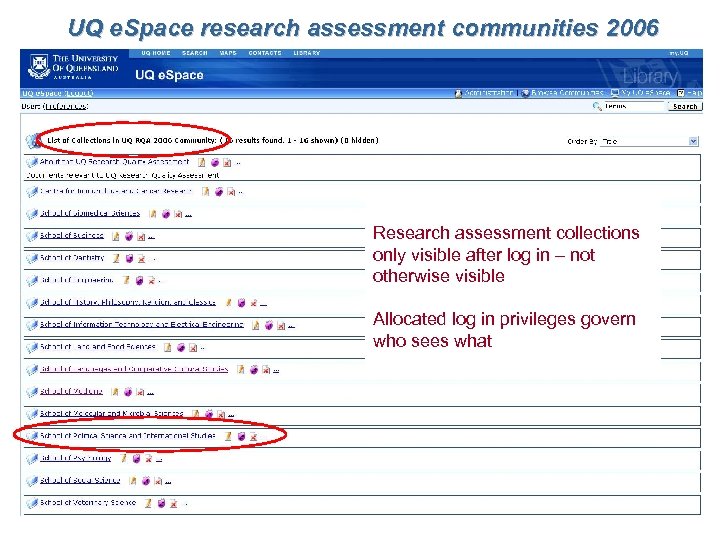Click purple icon on School of Languages row
This screenshot has width=720, height=540.
click(253, 370)
